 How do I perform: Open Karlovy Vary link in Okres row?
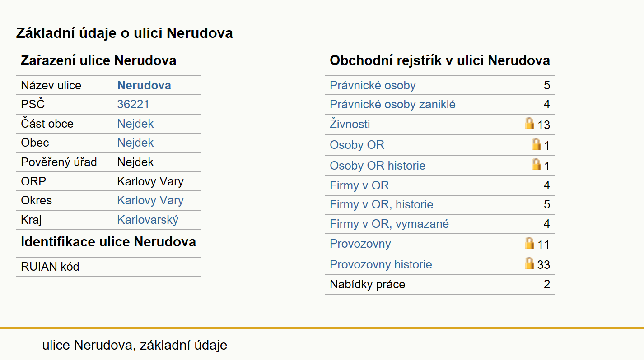pyautogui.click(x=150, y=200)
